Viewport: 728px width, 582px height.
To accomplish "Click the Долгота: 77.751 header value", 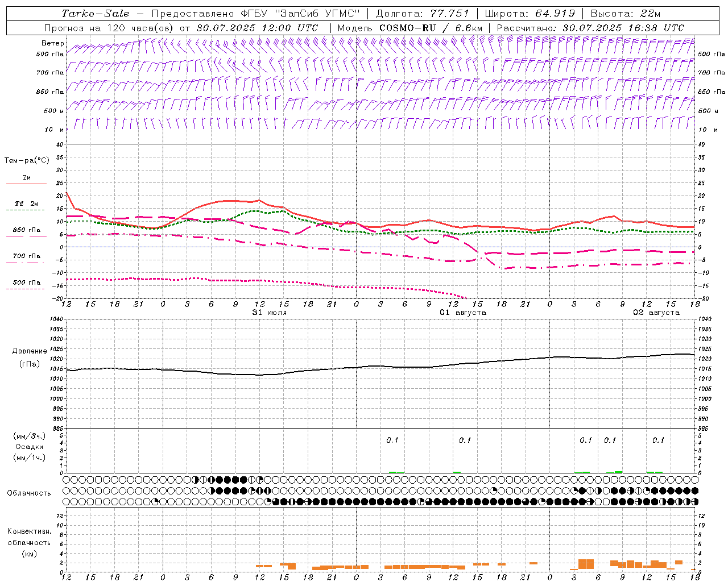I will [422, 14].
